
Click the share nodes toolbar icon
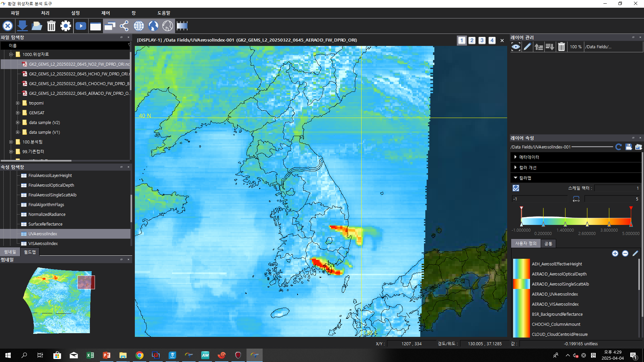[124, 26]
